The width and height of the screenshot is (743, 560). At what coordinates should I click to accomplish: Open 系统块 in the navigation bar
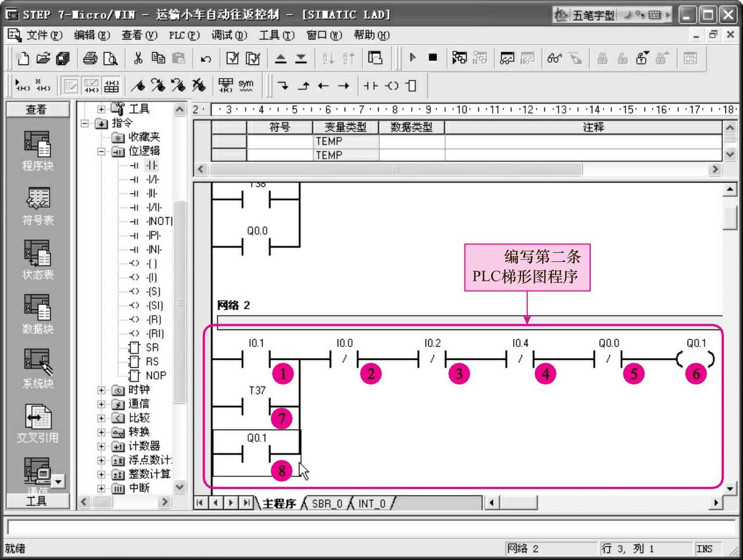pyautogui.click(x=37, y=368)
